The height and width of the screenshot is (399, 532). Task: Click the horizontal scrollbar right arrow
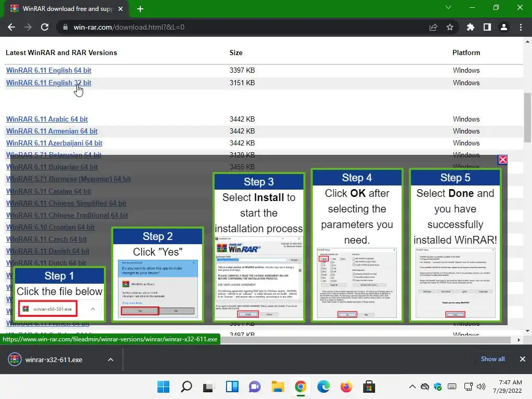click(x=518, y=340)
